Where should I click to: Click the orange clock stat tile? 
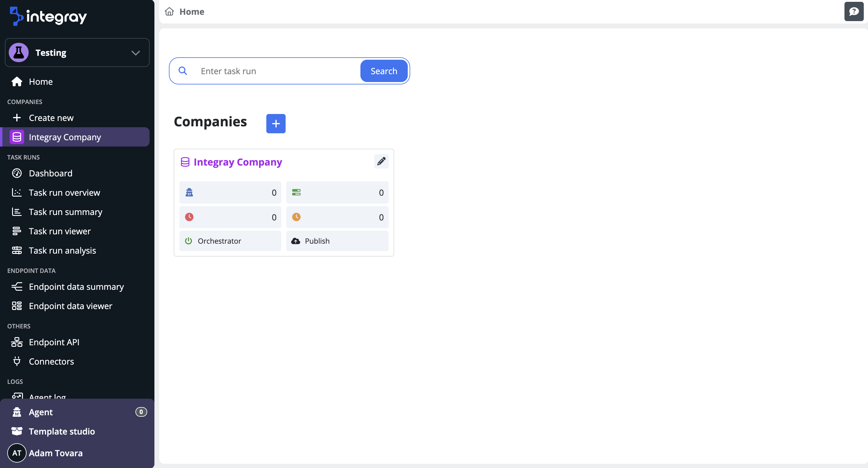pyautogui.click(x=337, y=217)
